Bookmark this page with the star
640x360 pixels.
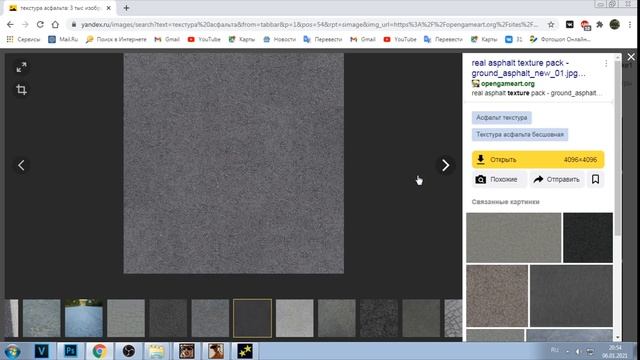pos(551,24)
